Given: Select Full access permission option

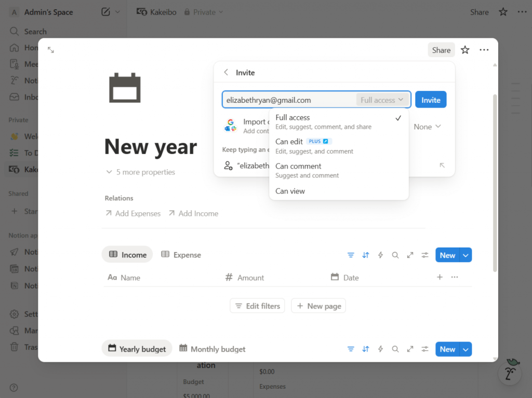Looking at the screenshot, I should (339, 122).
